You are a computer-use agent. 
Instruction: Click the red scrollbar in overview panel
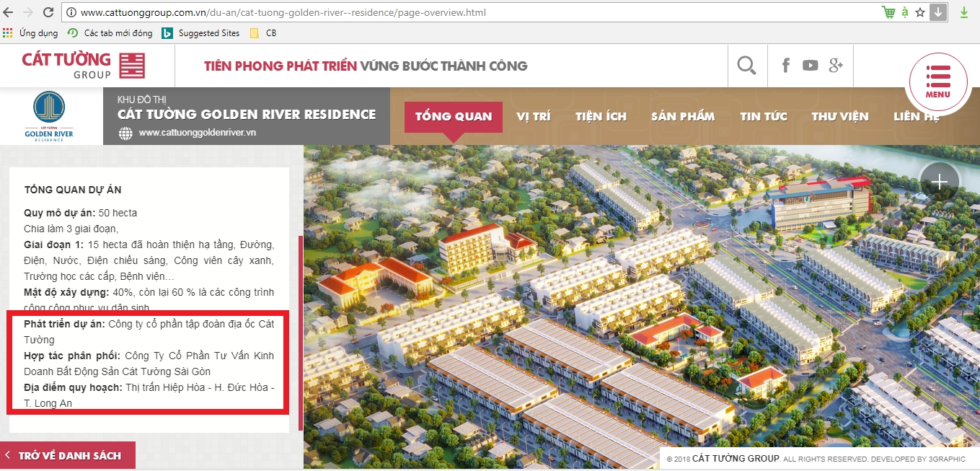point(300,332)
